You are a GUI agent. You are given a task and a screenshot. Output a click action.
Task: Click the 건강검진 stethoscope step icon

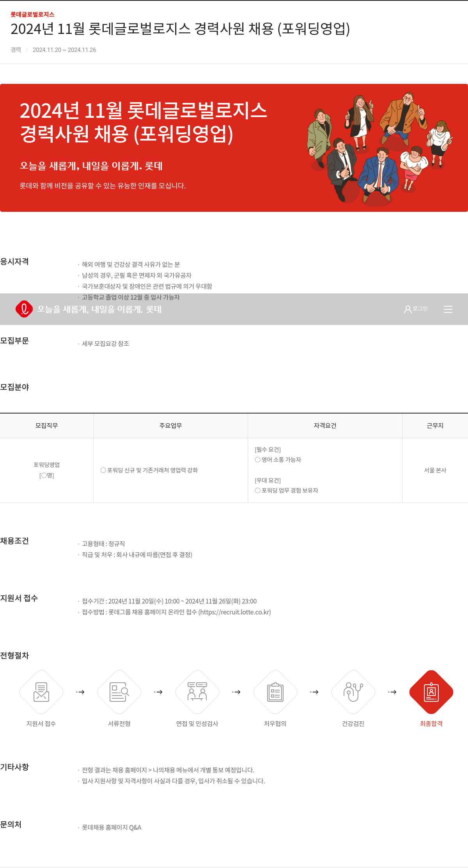[x=353, y=692]
